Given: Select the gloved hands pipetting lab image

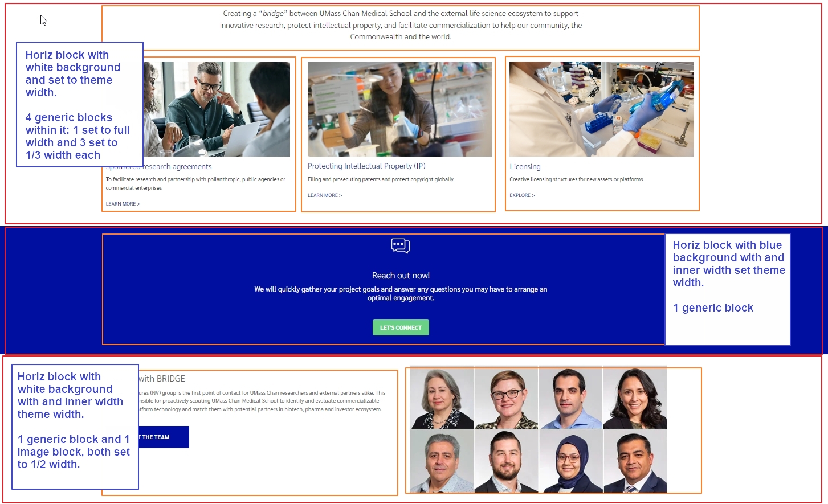Looking at the screenshot, I should 602,109.
